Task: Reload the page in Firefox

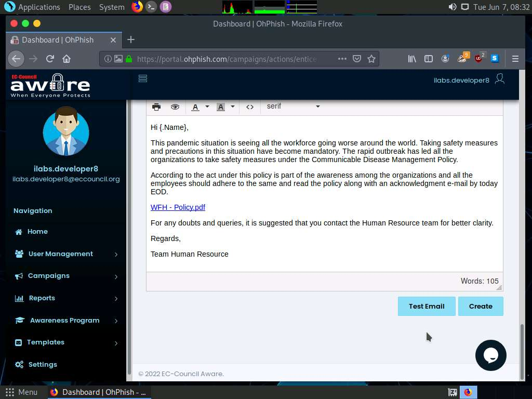Action: (x=50, y=59)
